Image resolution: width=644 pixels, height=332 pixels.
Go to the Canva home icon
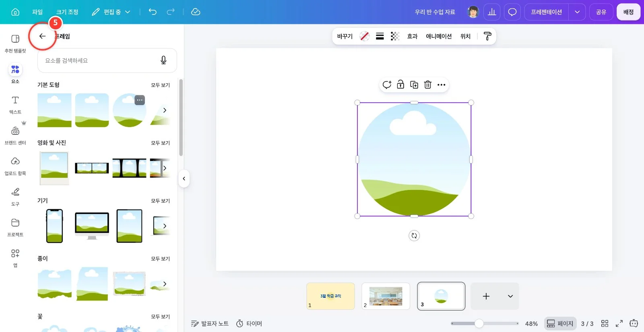tap(15, 12)
